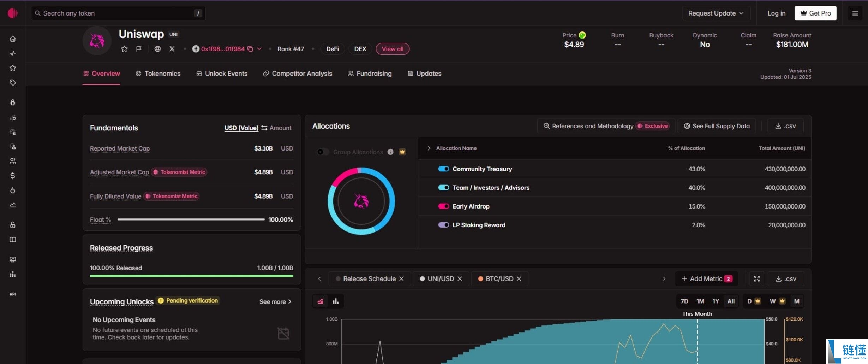
Task: Open the API icon in the sidebar
Action: (x=13, y=294)
